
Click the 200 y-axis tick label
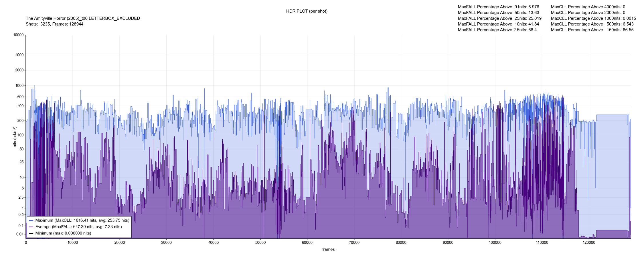(x=20, y=121)
